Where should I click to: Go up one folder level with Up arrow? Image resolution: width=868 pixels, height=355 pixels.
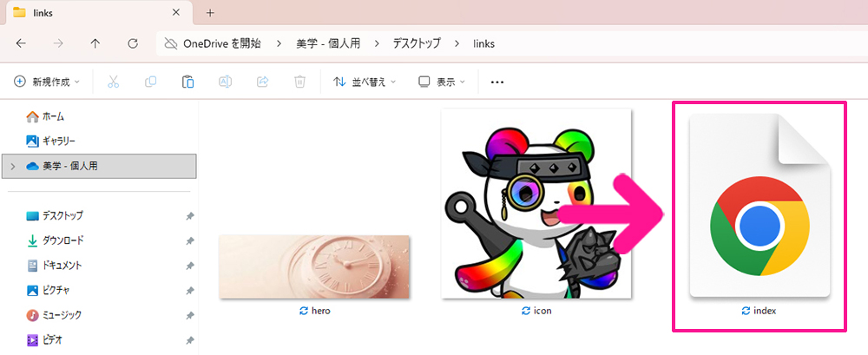[95, 43]
